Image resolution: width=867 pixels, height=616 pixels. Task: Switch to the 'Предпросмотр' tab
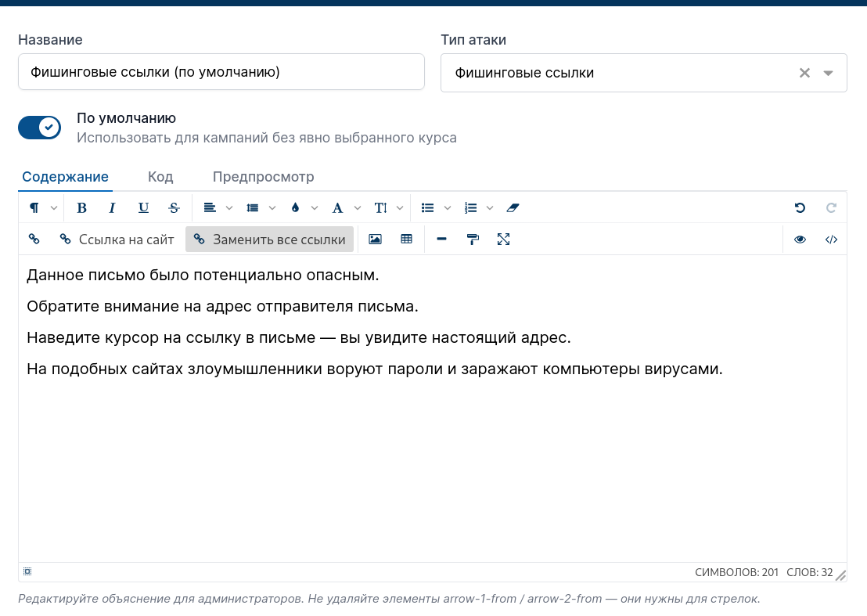tap(263, 177)
